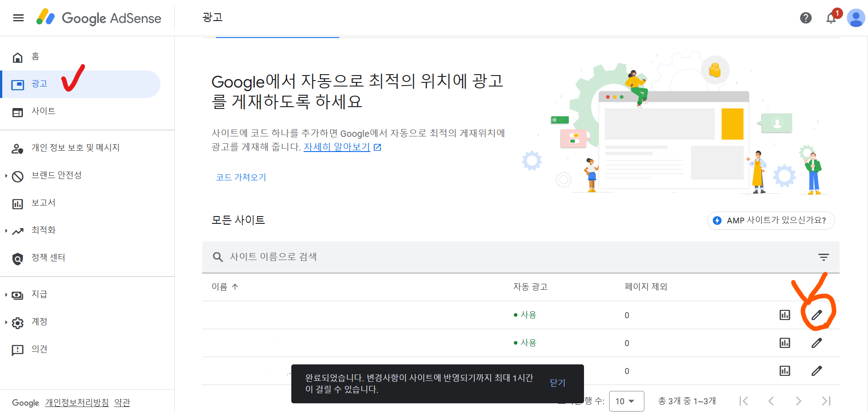Go to last page of table
This screenshot has height=412, width=868.
pos(826,401)
